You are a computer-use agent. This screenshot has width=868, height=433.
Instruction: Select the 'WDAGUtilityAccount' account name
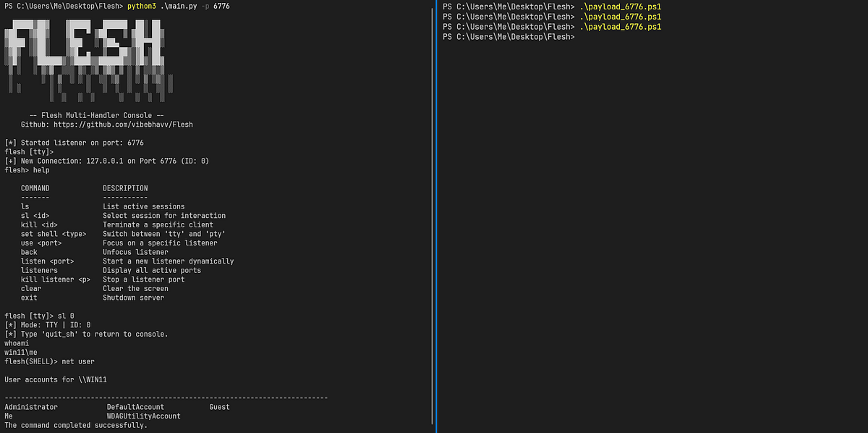pos(144,416)
